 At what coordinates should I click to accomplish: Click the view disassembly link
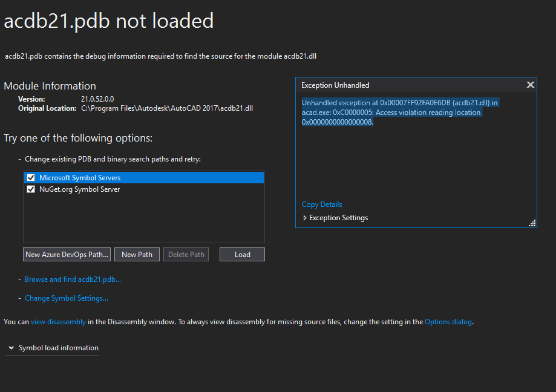58,321
